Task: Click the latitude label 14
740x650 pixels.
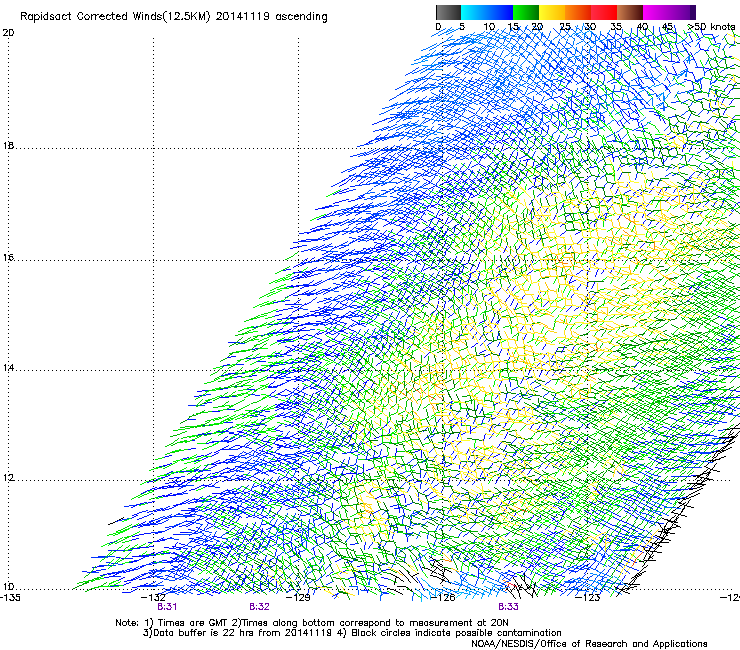Action: click(8, 368)
